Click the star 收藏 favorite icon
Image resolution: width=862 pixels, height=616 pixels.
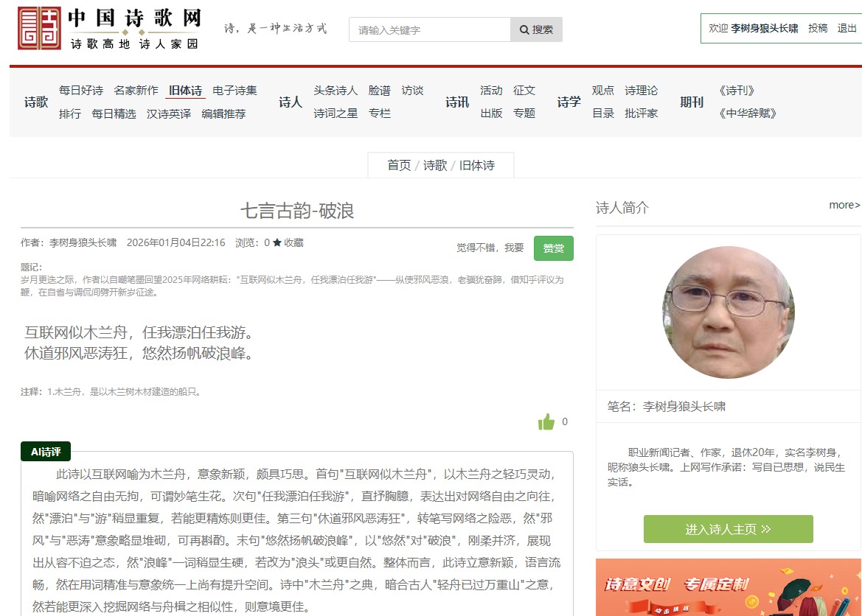point(277,242)
